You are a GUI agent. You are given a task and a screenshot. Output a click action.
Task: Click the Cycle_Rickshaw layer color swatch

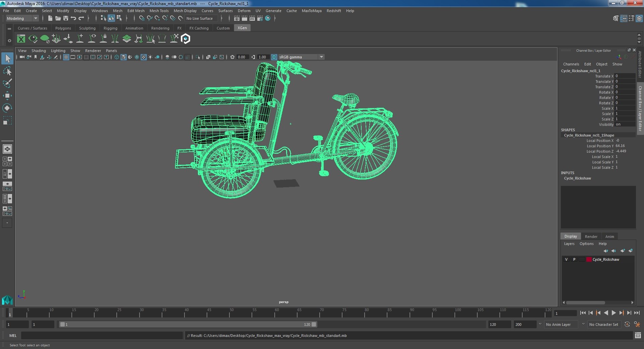[589, 259]
